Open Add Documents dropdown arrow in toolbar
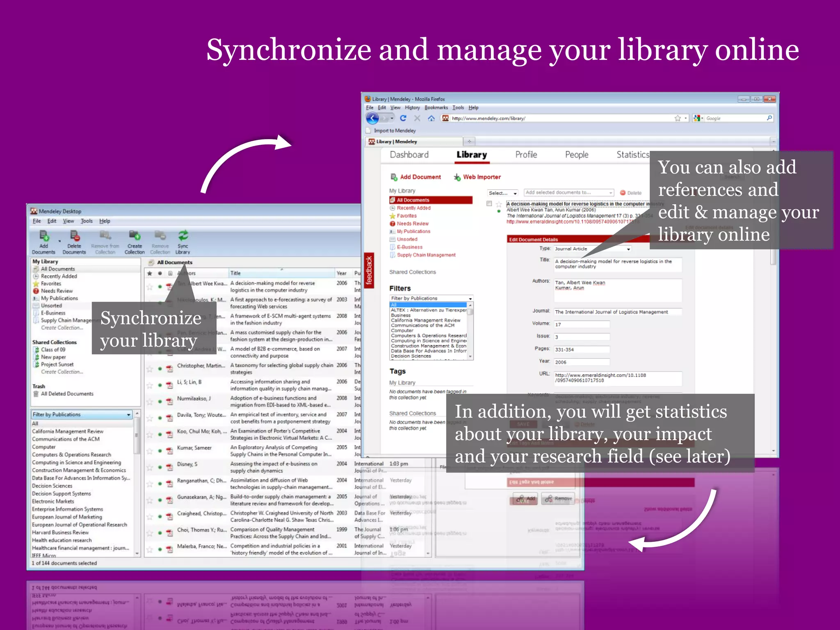The height and width of the screenshot is (630, 840). pyautogui.click(x=59, y=241)
